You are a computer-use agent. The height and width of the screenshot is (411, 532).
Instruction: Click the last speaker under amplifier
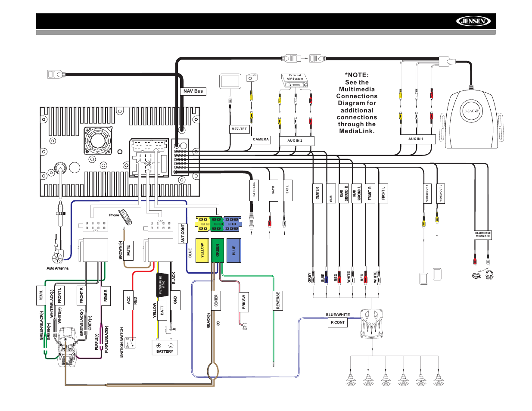(x=439, y=380)
